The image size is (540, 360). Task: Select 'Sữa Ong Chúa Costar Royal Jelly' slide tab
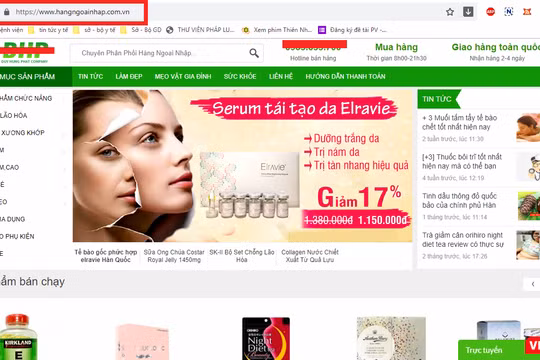174,256
